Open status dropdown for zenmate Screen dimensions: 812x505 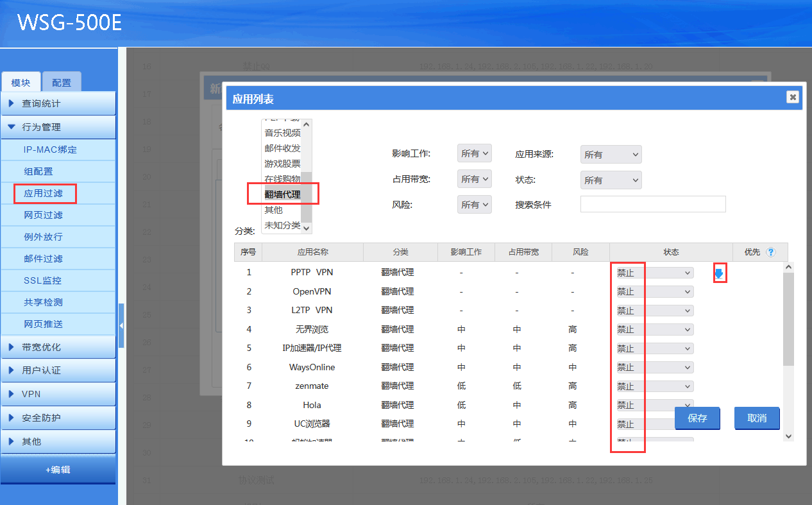(x=653, y=386)
